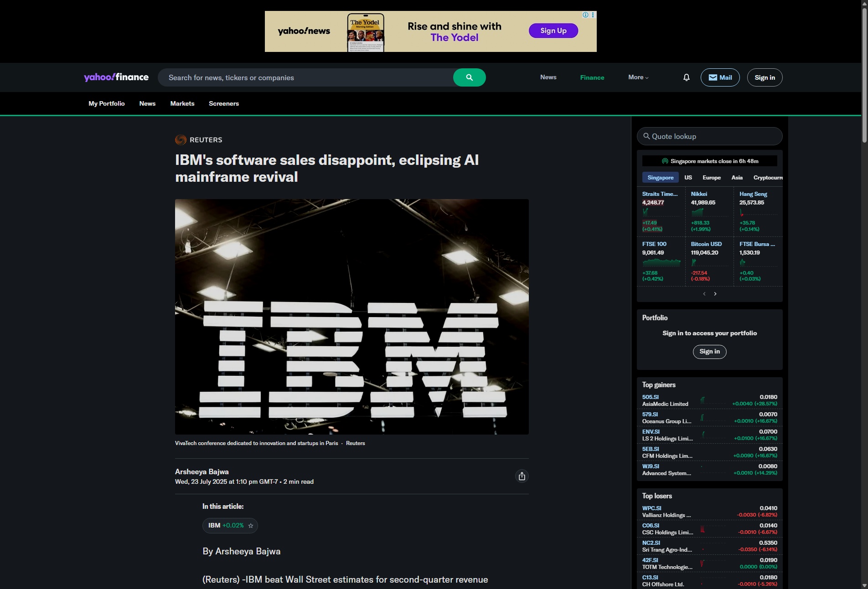Open top gainer WJ9.SI
Screen dimensions: 868x589
709,470
